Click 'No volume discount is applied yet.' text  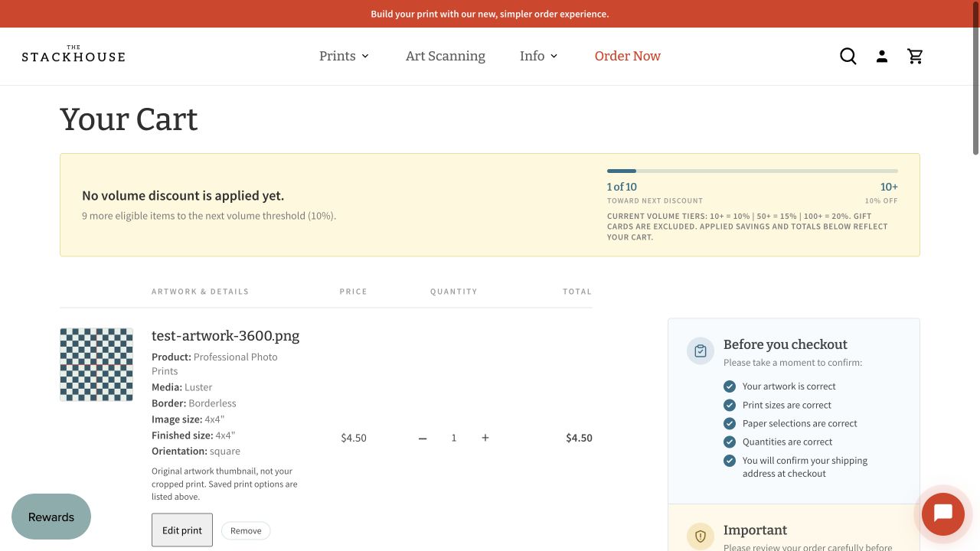pos(183,195)
